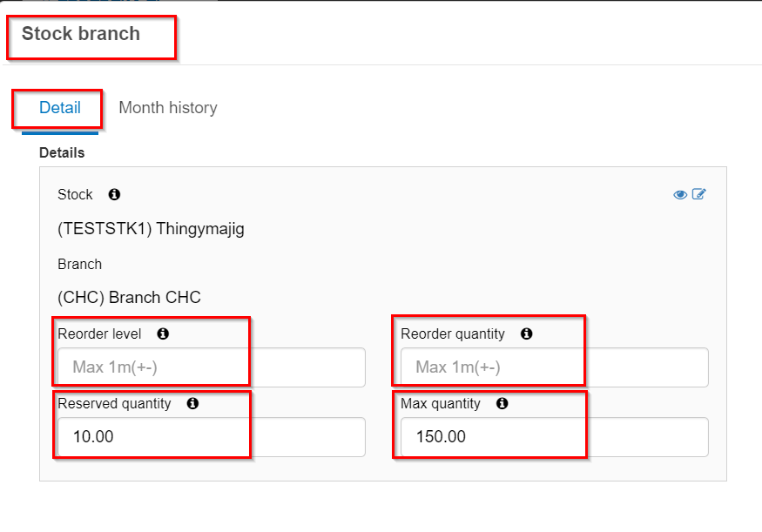The height and width of the screenshot is (532, 762).
Task: Click the Max quantity field showing 150.00
Action: click(x=555, y=437)
